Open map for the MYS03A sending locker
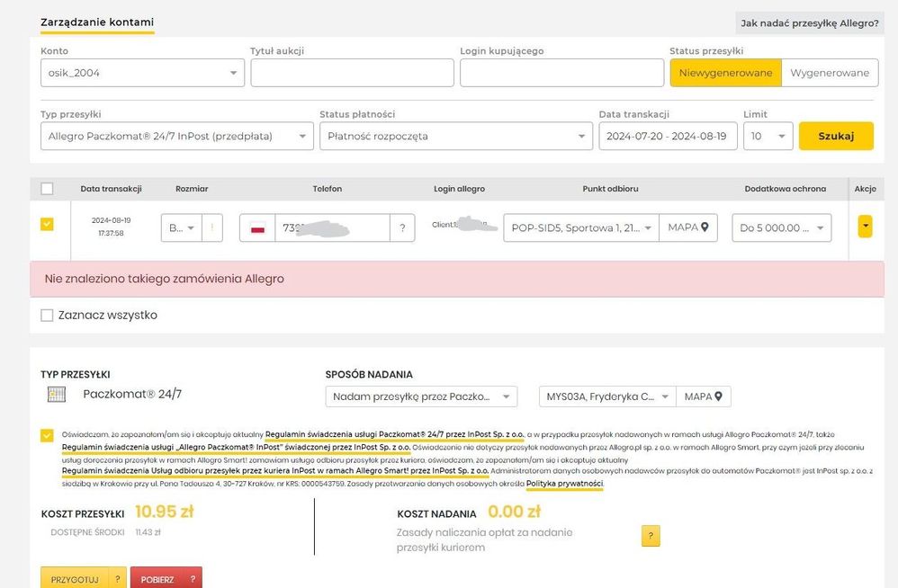The width and height of the screenshot is (898, 588). 703,396
